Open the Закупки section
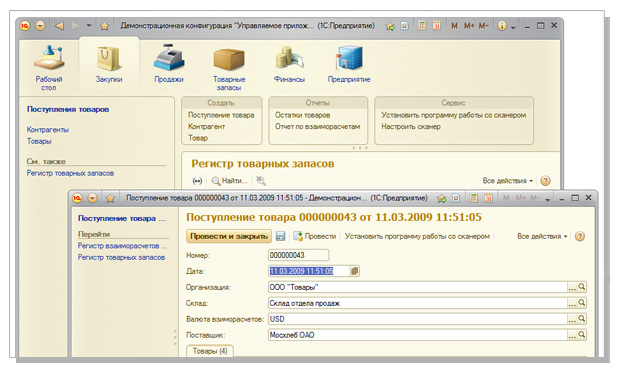 pyautogui.click(x=109, y=64)
